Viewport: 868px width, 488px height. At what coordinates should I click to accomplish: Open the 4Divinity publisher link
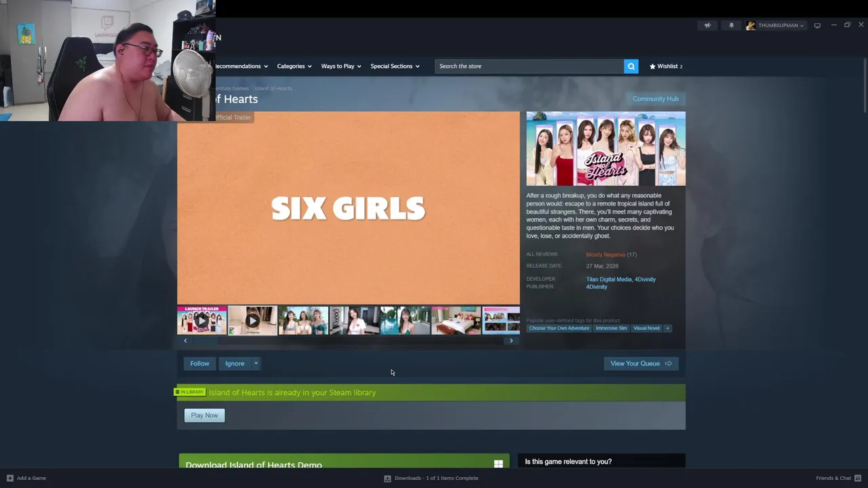tap(597, 287)
